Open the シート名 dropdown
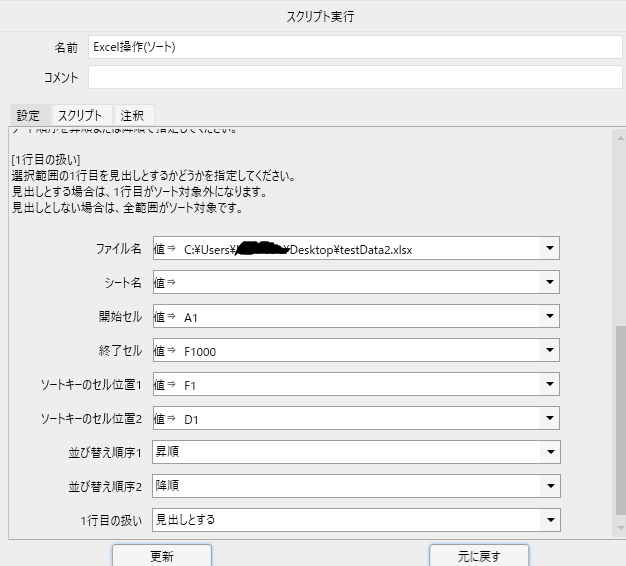The width and height of the screenshot is (626, 566). tap(549, 283)
